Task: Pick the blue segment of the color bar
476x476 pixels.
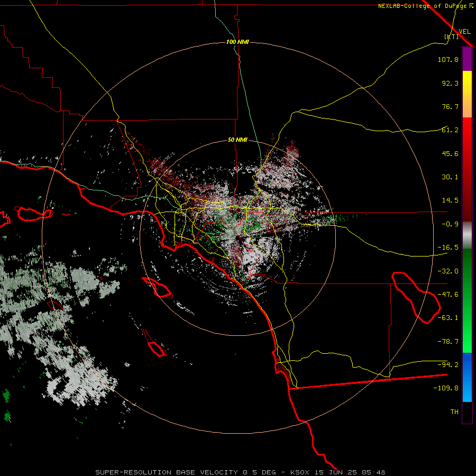Action: click(467, 377)
